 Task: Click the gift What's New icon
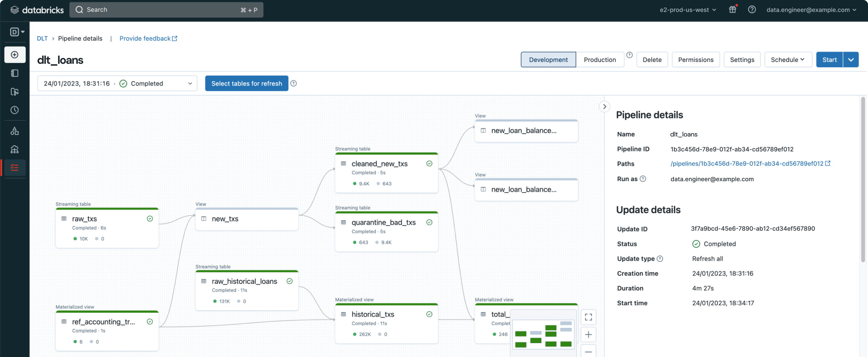click(x=732, y=10)
